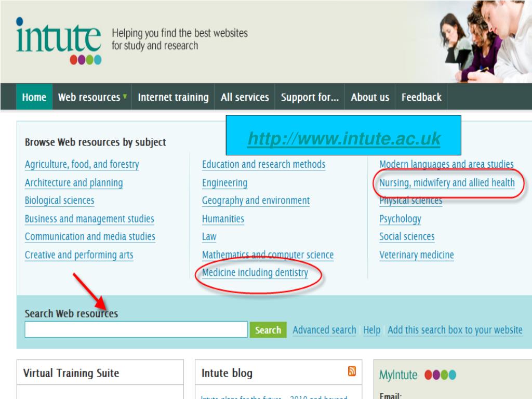
Task: Browse Veterinary medicine
Action: [416, 255]
